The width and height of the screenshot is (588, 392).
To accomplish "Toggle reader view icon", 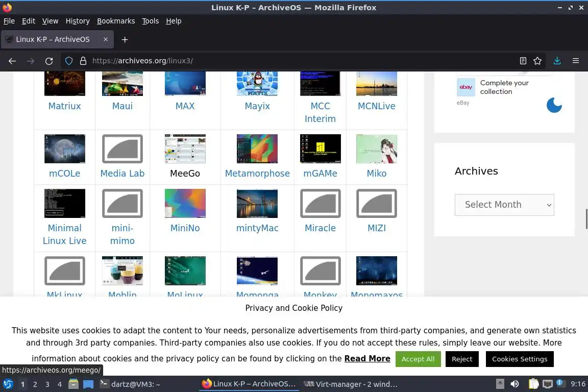I will [x=523, y=61].
